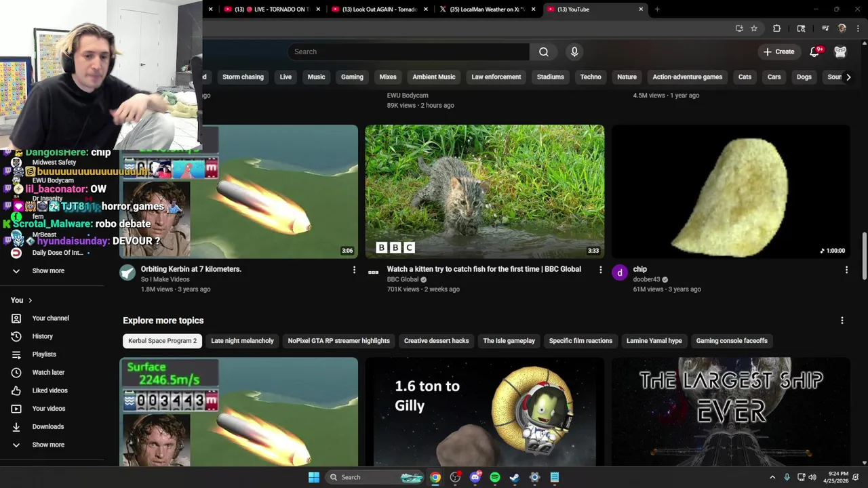Open the You section chevron
This screenshot has width=868, height=488.
30,300
